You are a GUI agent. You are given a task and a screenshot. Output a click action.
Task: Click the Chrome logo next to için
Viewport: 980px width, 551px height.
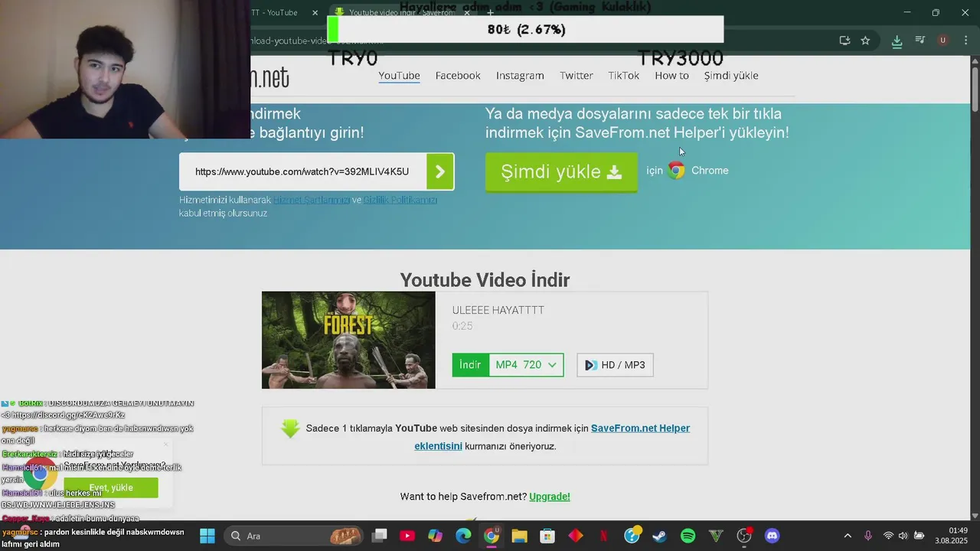pos(676,171)
